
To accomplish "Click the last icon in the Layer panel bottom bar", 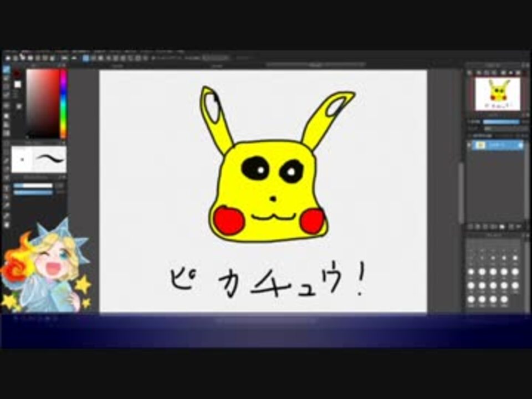I will tap(519, 226).
